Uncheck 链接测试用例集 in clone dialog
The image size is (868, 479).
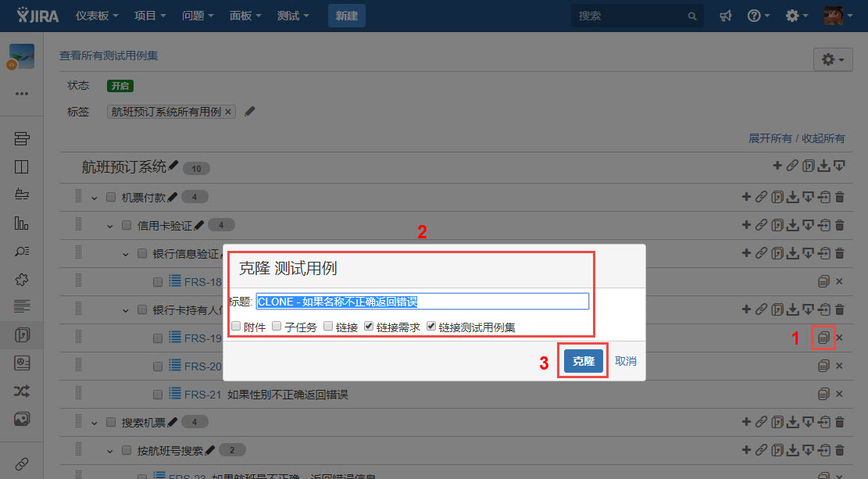coord(431,326)
